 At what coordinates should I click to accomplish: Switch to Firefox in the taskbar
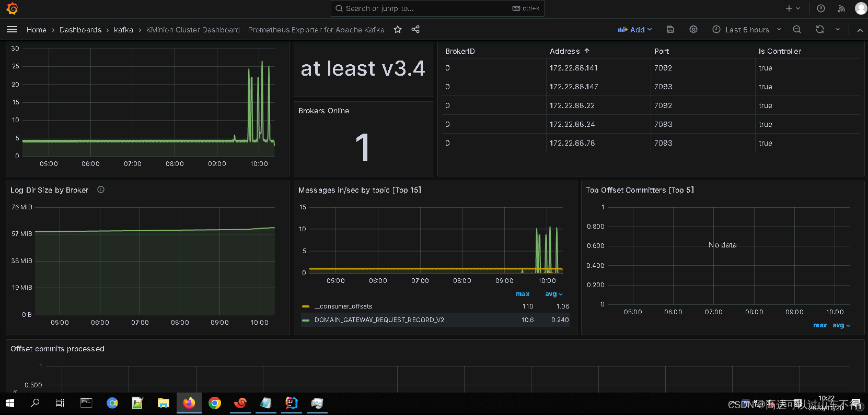(189, 403)
